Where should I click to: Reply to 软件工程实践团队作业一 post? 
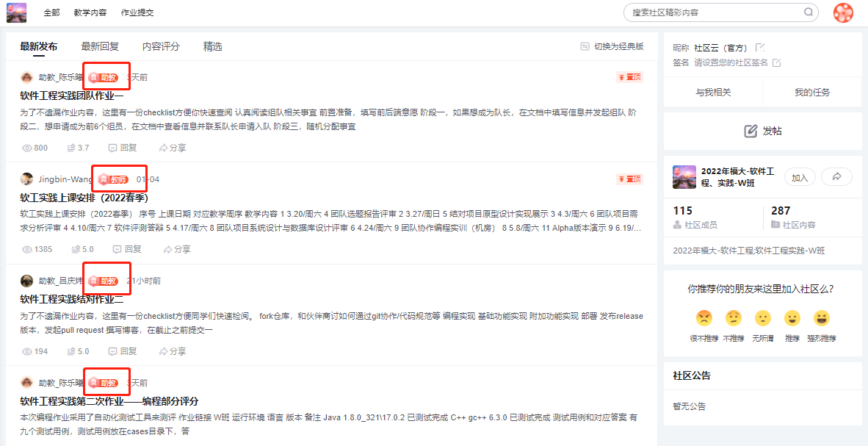tap(123, 148)
